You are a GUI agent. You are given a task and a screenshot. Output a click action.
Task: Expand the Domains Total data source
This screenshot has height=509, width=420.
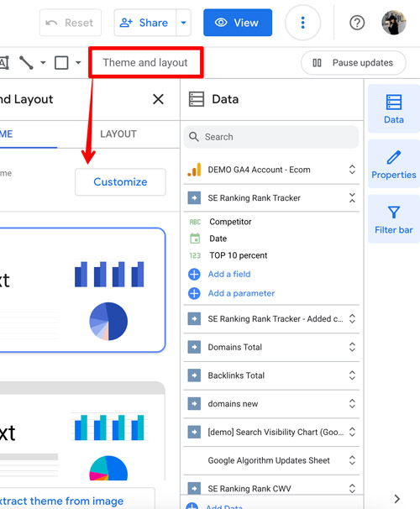point(352,347)
